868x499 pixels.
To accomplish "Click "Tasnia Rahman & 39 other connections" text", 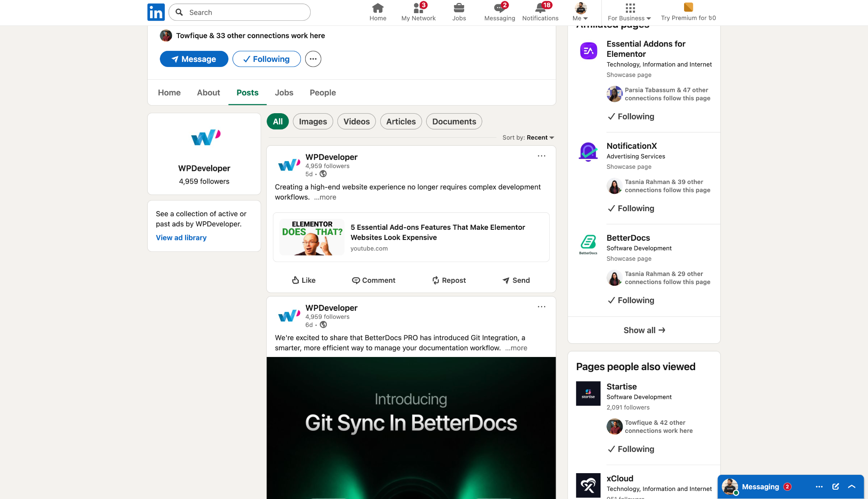I will point(668,186).
